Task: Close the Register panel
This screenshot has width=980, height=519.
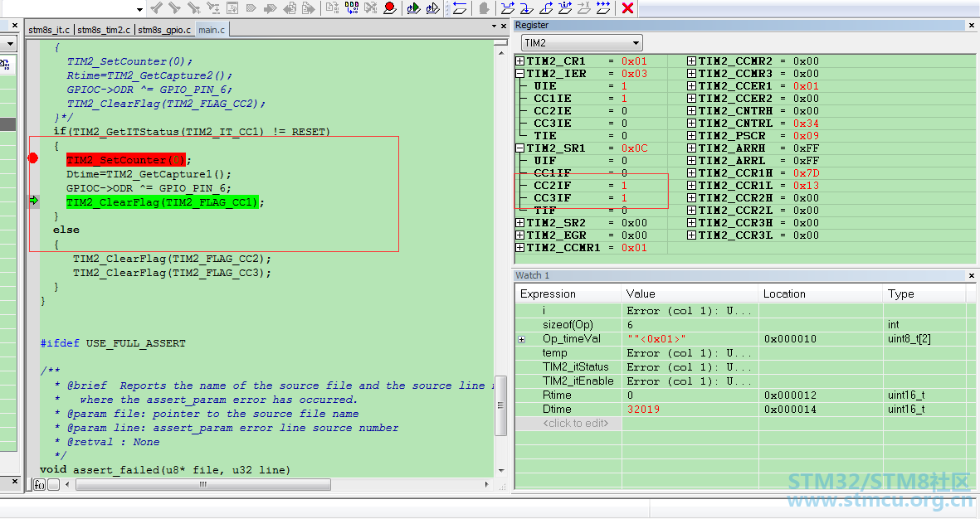Action: (971, 26)
